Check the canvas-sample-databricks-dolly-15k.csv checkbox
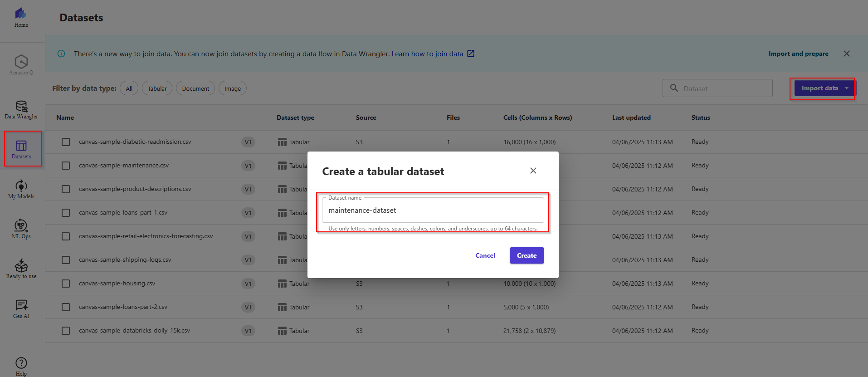The width and height of the screenshot is (868, 377). pos(66,331)
